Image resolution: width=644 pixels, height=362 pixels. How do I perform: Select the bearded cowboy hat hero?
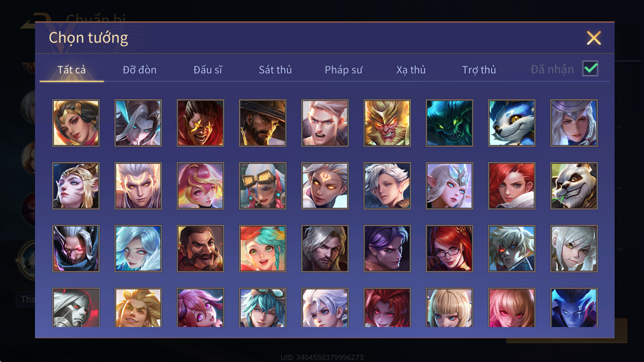pos(263,123)
